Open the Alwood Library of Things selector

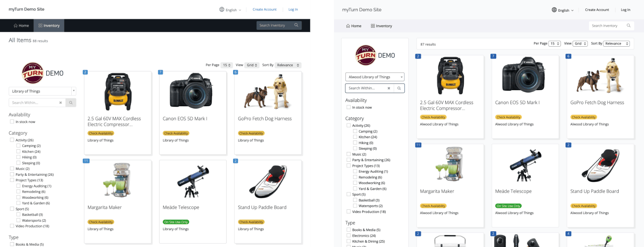pos(375,77)
